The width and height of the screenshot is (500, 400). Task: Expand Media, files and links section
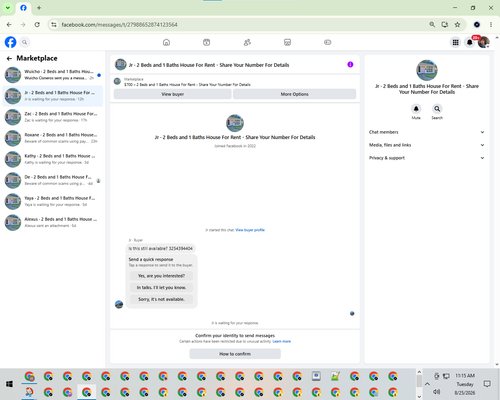pos(426,145)
